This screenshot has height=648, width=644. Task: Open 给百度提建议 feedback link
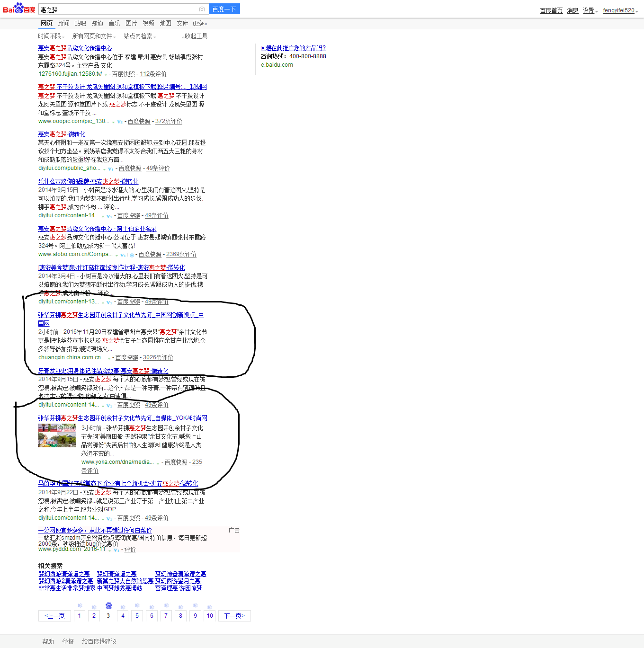(99, 642)
